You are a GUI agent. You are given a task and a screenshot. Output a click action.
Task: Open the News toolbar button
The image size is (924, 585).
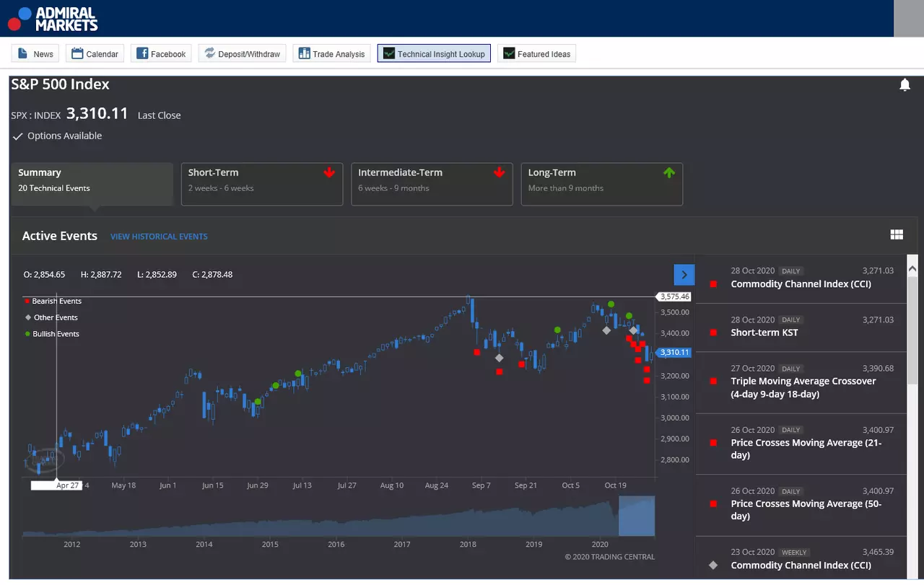35,53
